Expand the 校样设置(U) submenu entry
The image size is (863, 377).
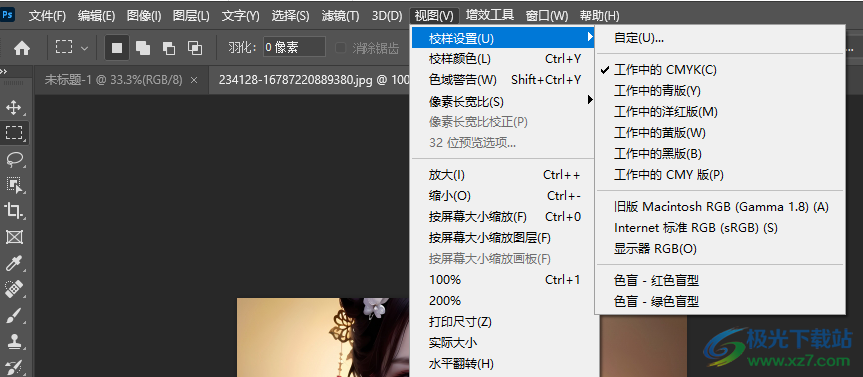[503, 38]
